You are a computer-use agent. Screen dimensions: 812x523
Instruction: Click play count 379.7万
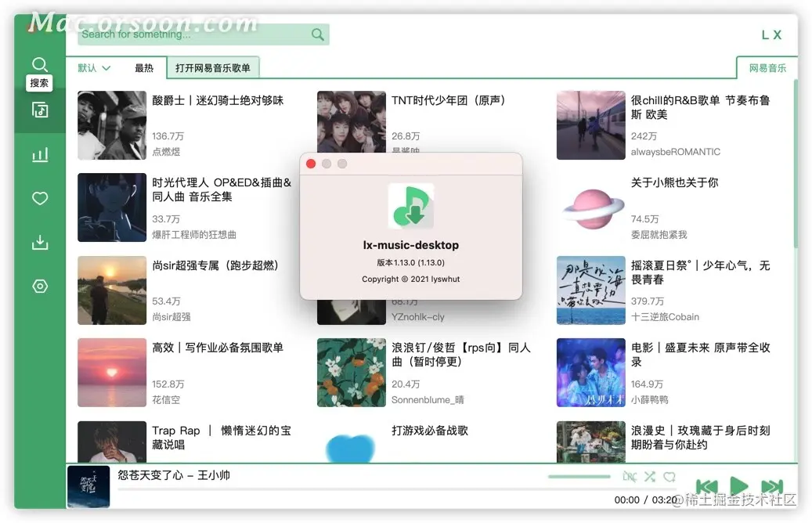point(648,301)
